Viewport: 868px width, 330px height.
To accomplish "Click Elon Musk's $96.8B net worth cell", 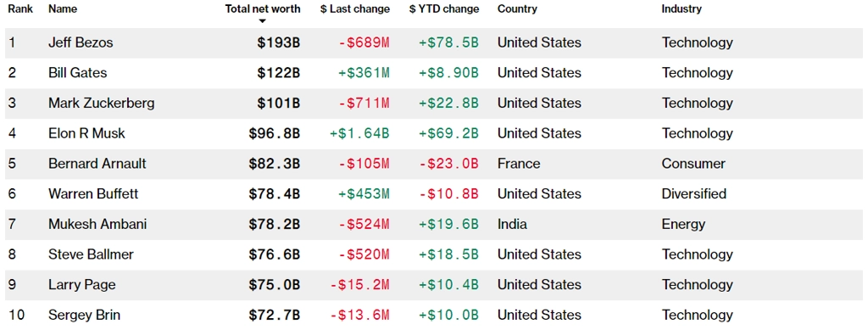I will [274, 133].
